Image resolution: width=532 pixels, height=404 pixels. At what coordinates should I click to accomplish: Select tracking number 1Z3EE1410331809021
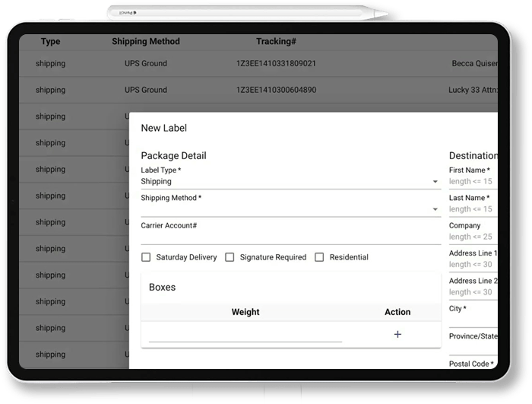pyautogui.click(x=276, y=64)
